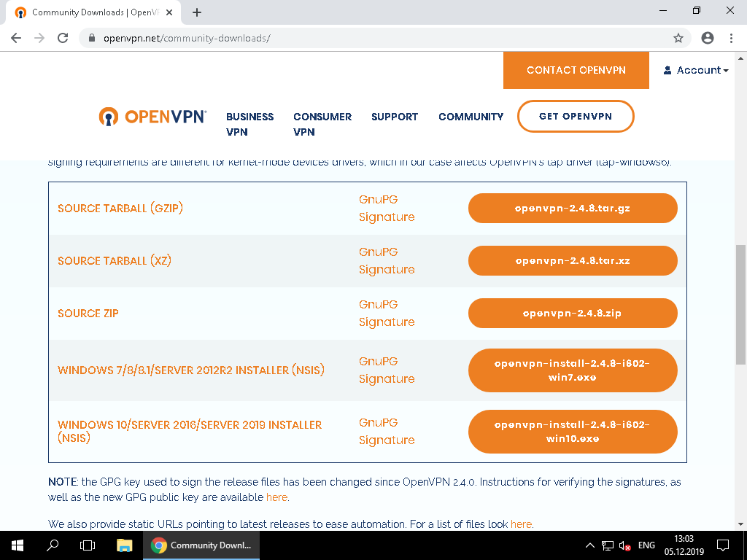Open the BUSINESS VPN menu item

249,124
